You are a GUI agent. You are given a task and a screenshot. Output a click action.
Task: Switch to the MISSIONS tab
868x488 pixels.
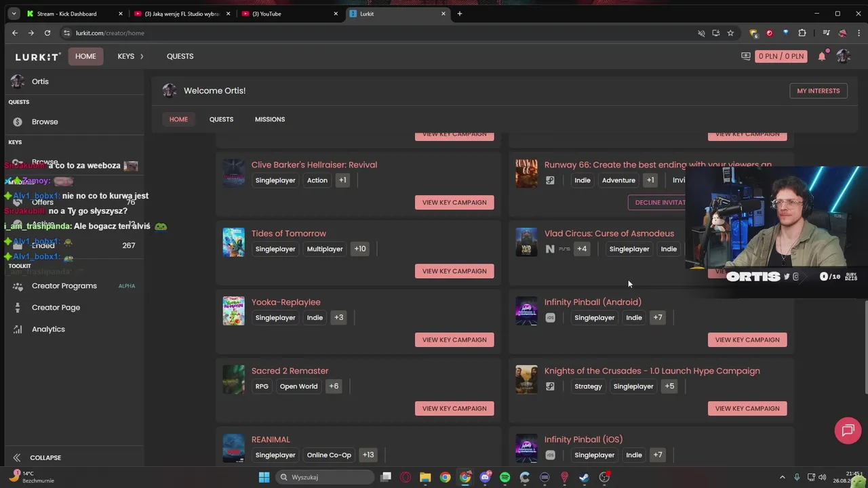270,119
